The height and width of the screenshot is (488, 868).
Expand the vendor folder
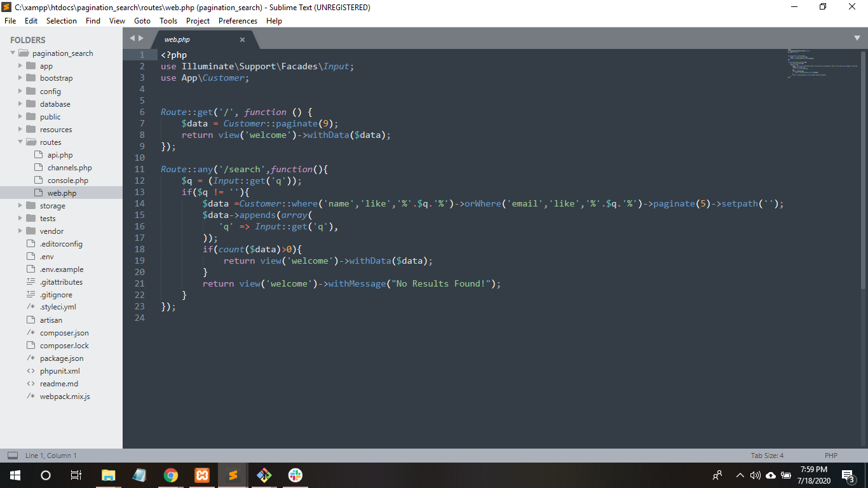20,231
